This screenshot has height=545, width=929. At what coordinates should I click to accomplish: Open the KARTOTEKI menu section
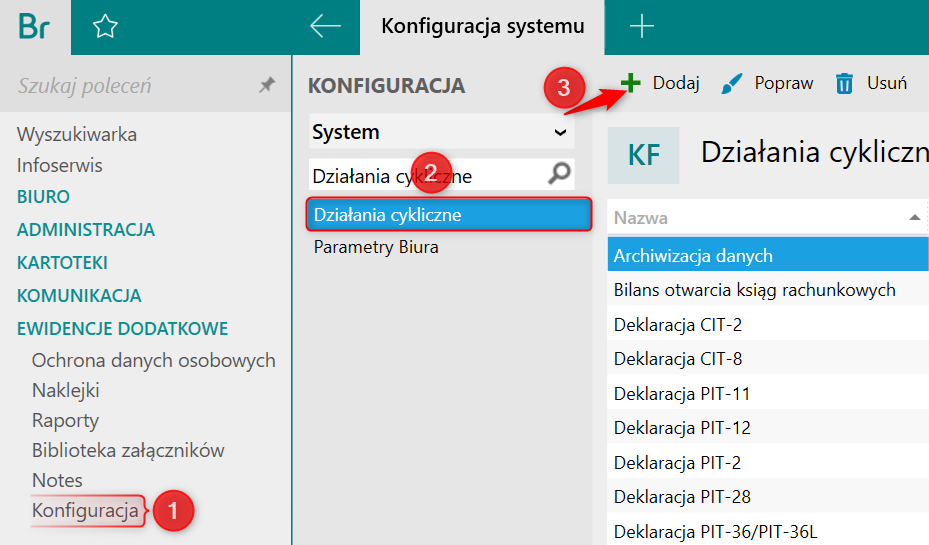(x=62, y=262)
